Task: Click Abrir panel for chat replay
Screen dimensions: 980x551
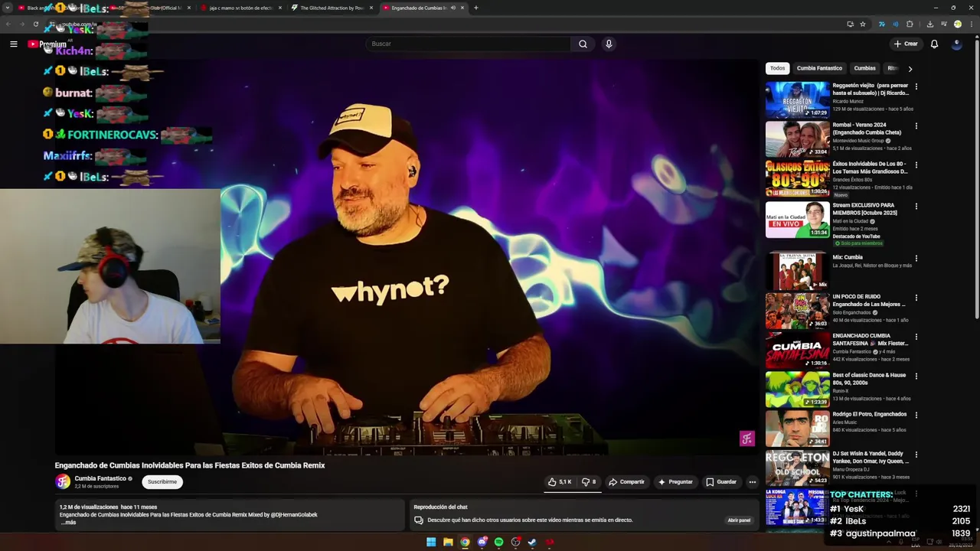Action: (x=739, y=520)
